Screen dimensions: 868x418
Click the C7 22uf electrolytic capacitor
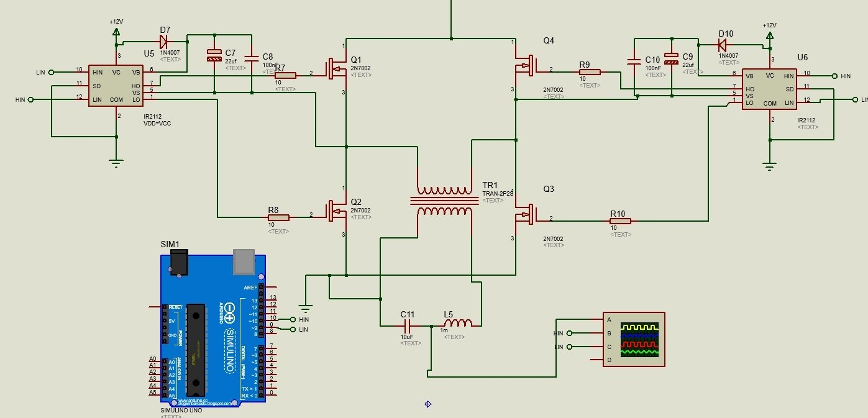214,55
